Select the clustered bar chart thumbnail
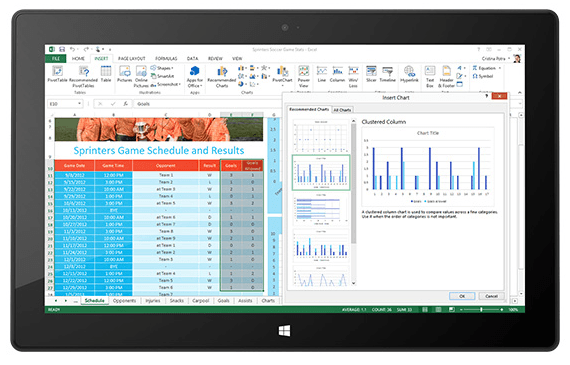Viewport: 570px width, 365px height. point(321,209)
